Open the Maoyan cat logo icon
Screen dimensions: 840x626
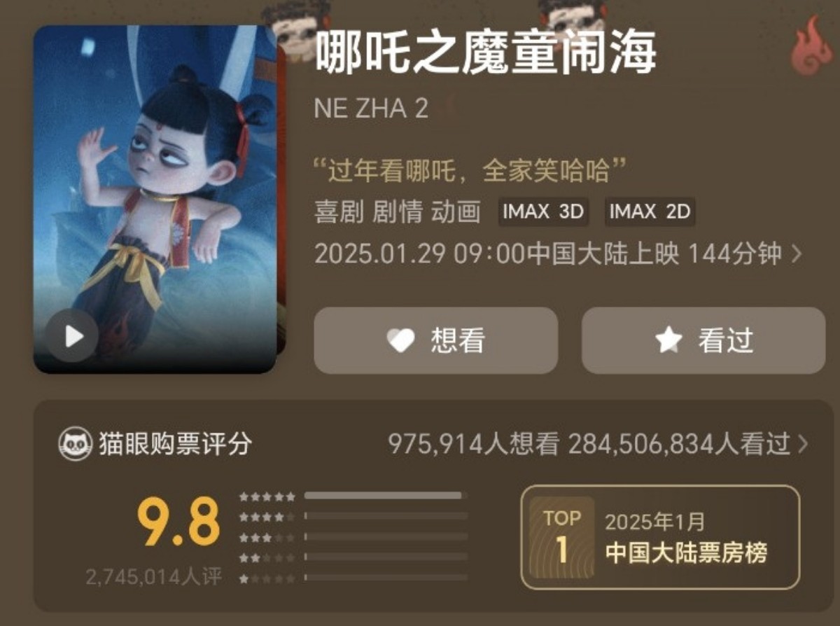point(75,444)
